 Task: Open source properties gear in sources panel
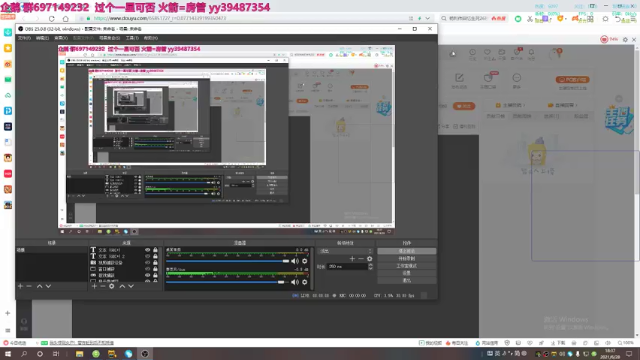point(111,287)
